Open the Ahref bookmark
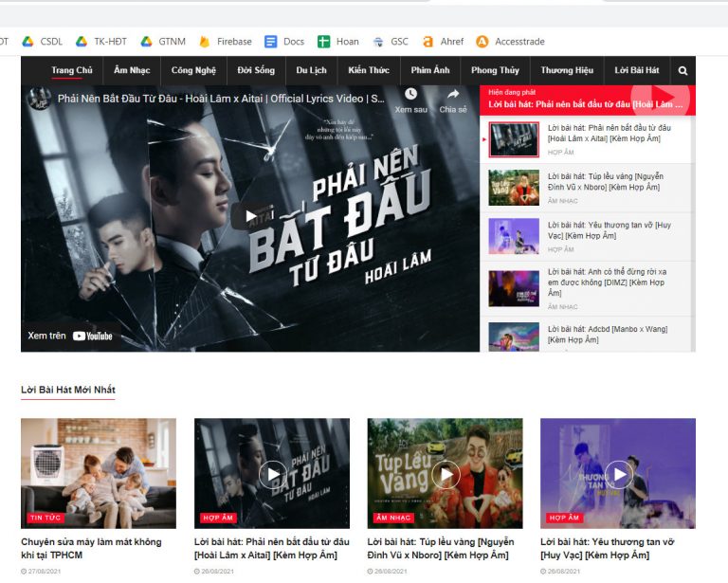728x583 pixels. 443,42
